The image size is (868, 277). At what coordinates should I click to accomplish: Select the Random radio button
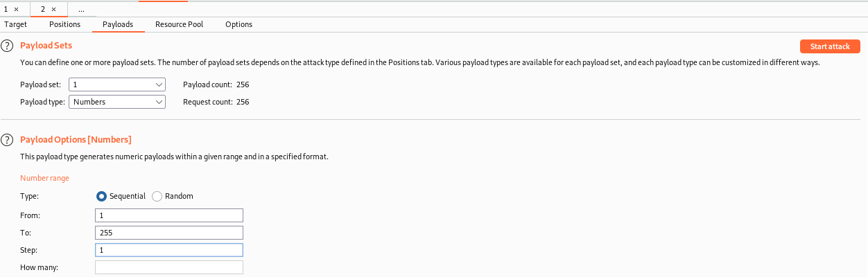coord(157,196)
